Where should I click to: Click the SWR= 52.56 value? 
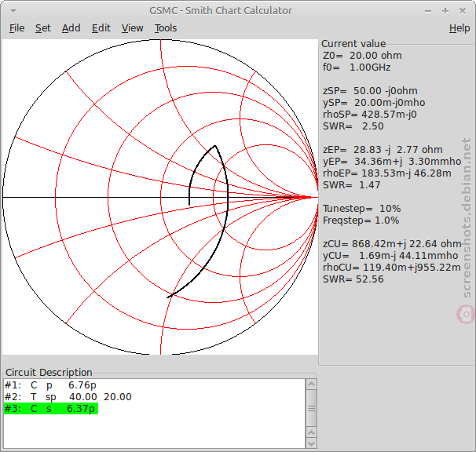[x=353, y=279]
